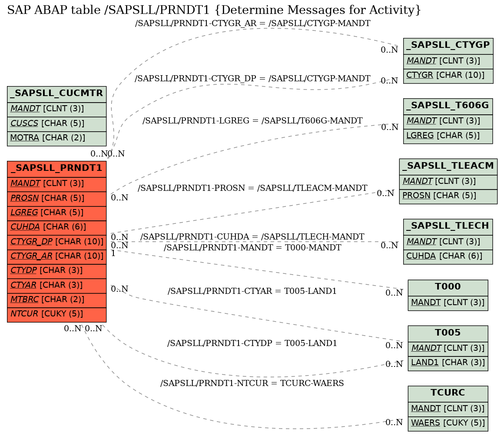Open the T005 table header
Viewport: 504px width, 436px height.
[448, 333]
